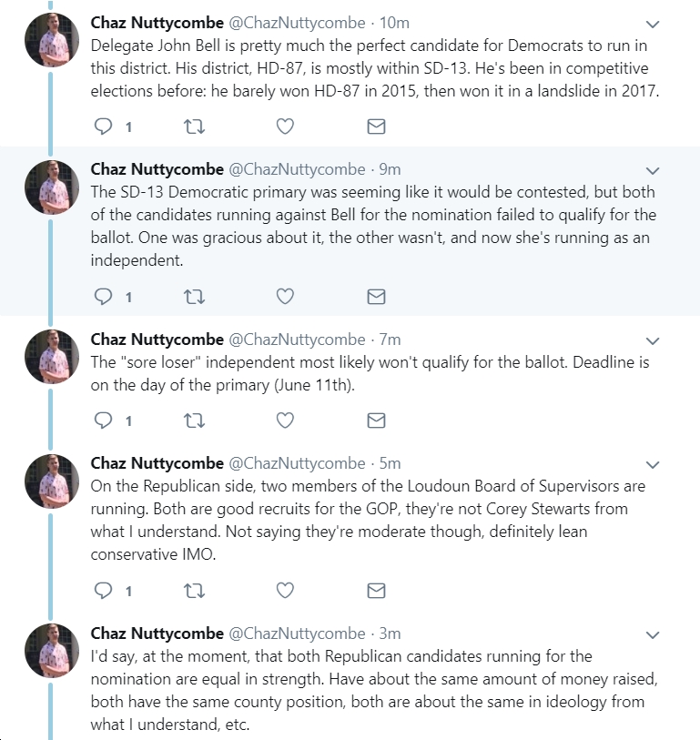Image resolution: width=700 pixels, height=740 pixels.
Task: Message the 5m Republican side tweet
Action: pyautogui.click(x=376, y=591)
